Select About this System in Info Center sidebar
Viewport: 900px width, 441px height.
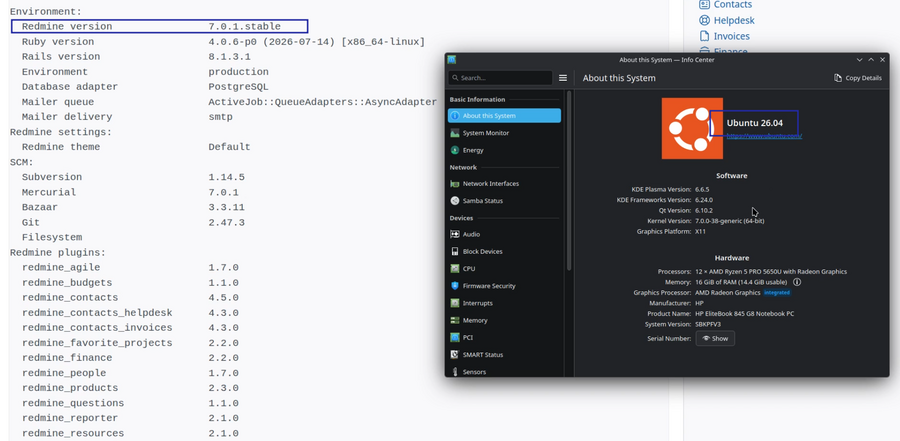(505, 115)
